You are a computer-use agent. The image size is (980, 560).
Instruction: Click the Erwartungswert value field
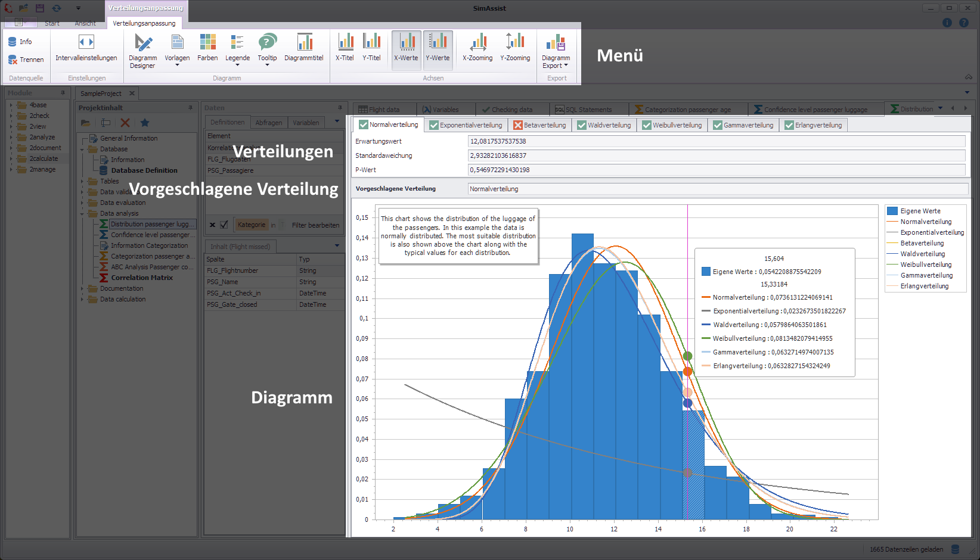point(715,141)
